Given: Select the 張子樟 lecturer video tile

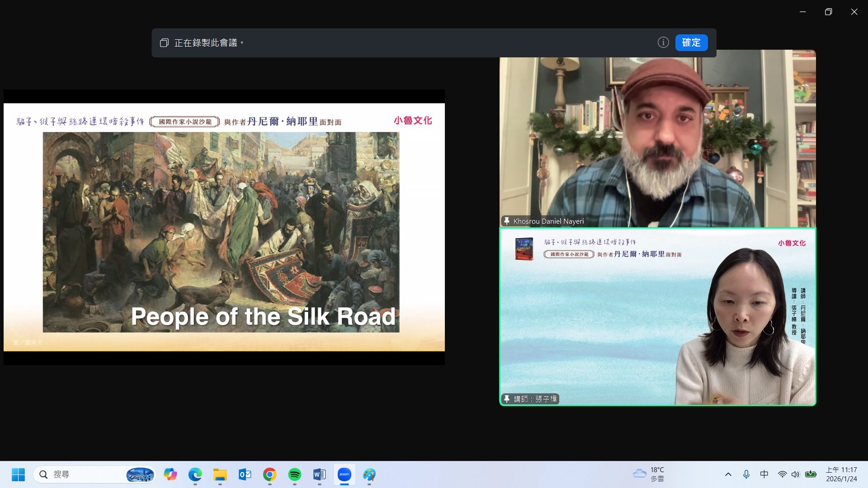Looking at the screenshot, I should pos(657,316).
